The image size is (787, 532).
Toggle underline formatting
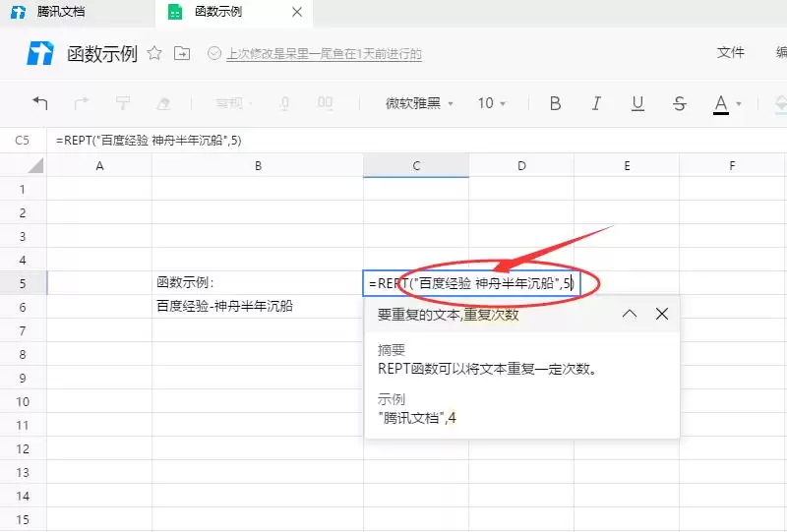[x=637, y=103]
